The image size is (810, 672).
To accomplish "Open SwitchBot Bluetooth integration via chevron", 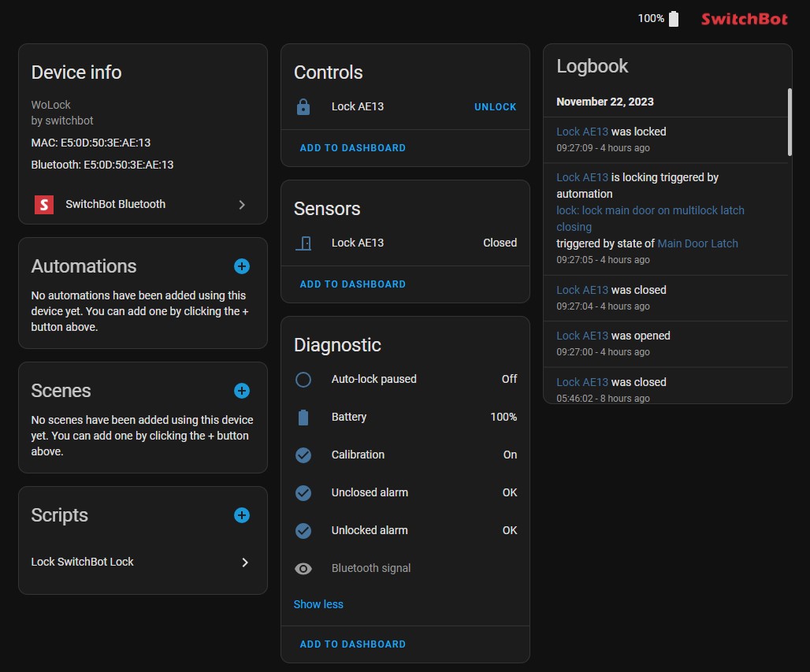I will (x=242, y=205).
